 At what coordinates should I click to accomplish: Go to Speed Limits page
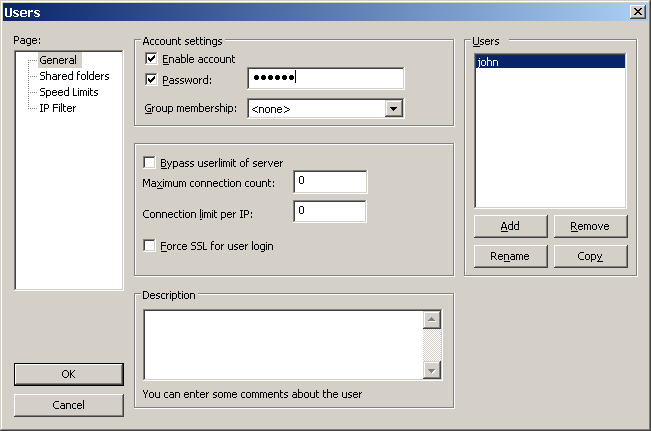[68, 92]
